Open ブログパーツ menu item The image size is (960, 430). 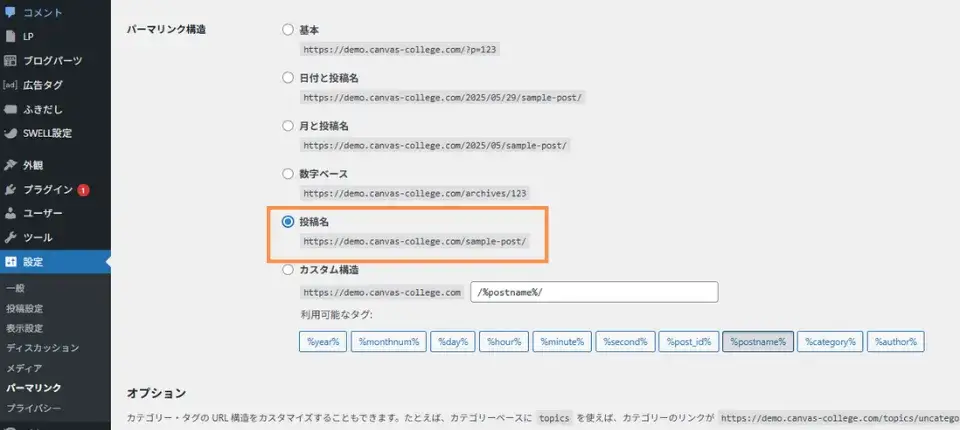(x=55, y=61)
